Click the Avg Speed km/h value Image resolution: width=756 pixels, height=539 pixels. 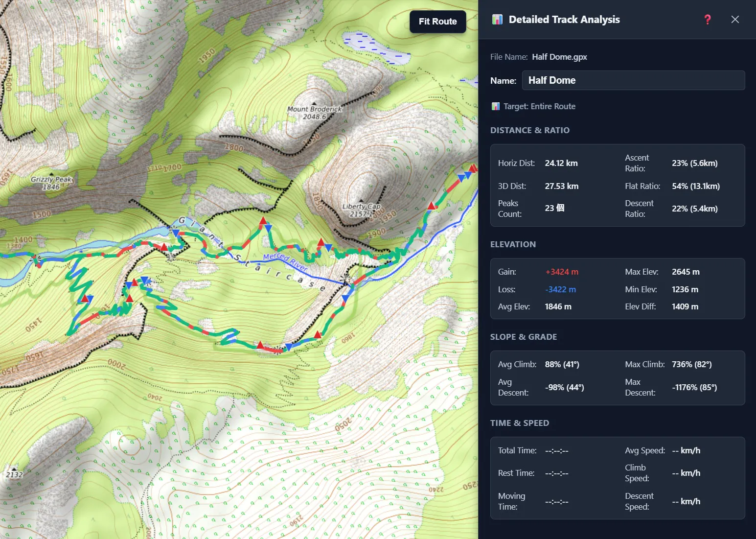(686, 450)
